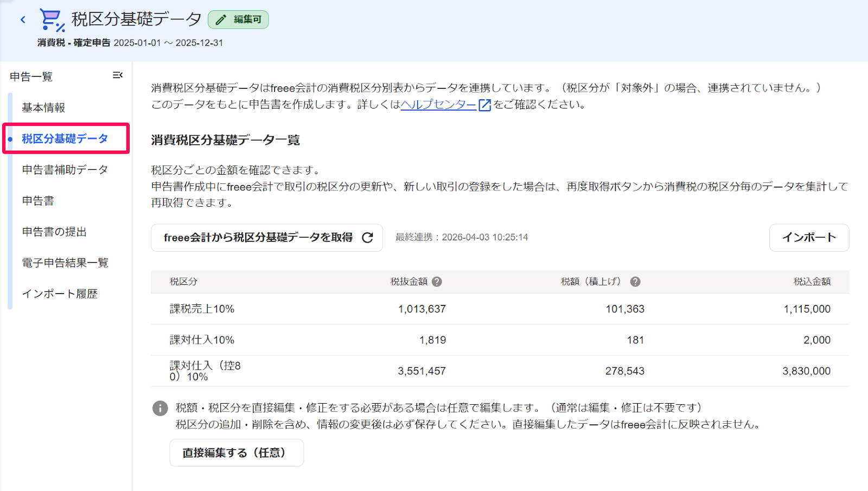The width and height of the screenshot is (868, 491).
Task: Go to 申告書 in the sidebar
Action: coord(38,200)
